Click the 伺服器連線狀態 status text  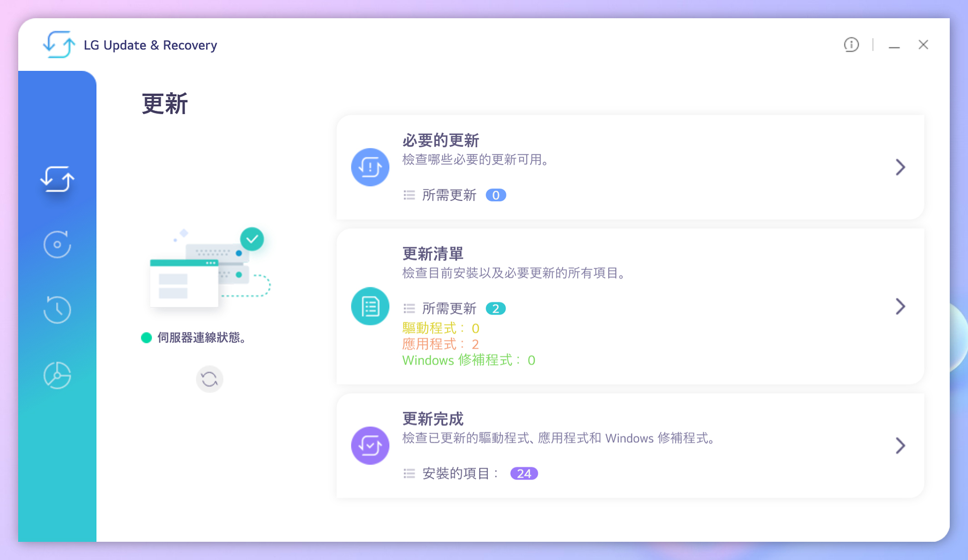tap(202, 338)
